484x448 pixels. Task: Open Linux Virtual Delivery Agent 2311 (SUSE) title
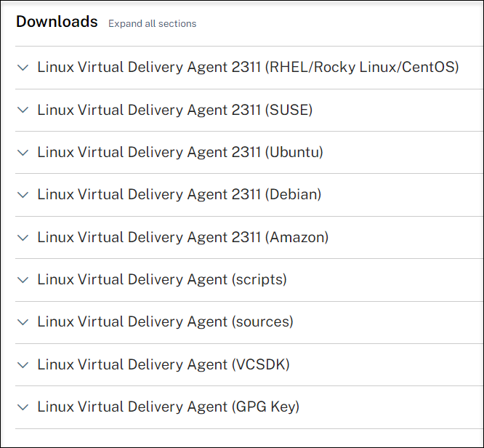(x=175, y=110)
